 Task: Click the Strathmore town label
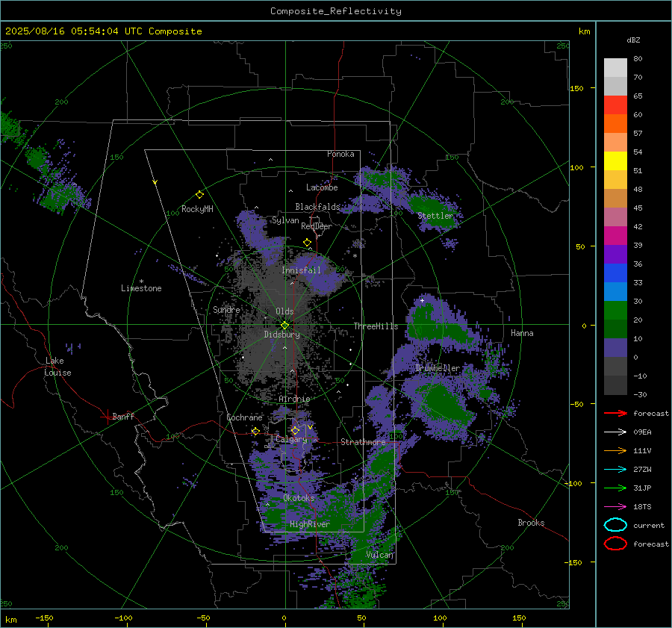pyautogui.click(x=363, y=442)
